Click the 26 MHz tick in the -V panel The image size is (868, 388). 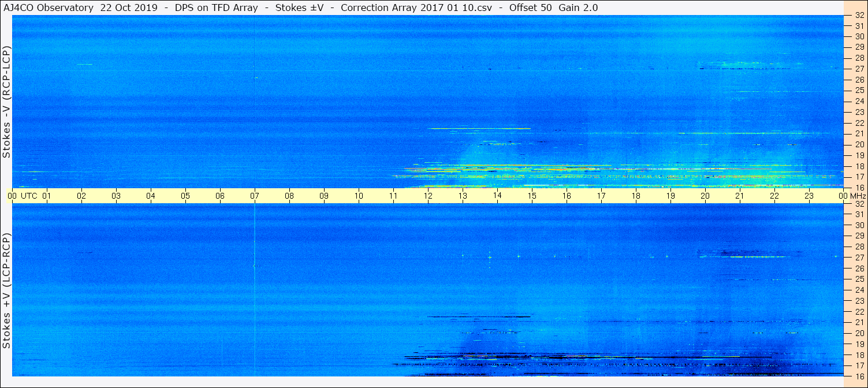click(859, 80)
